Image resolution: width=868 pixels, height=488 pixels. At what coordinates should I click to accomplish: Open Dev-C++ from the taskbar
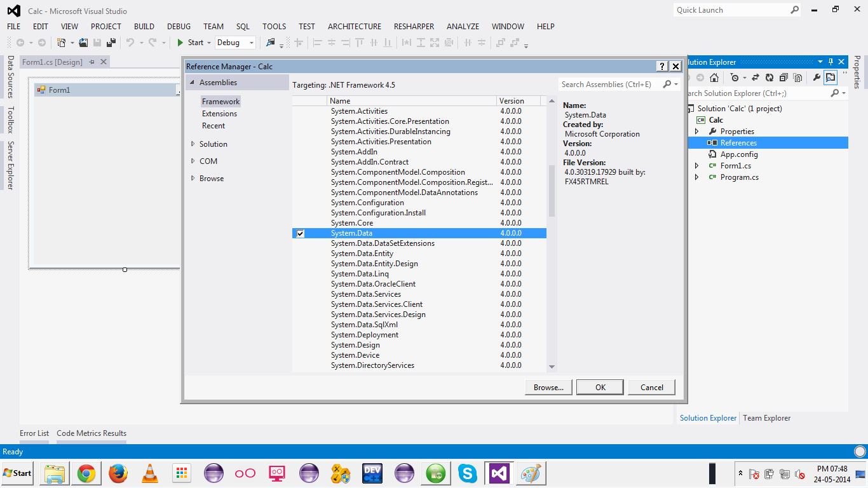click(372, 473)
